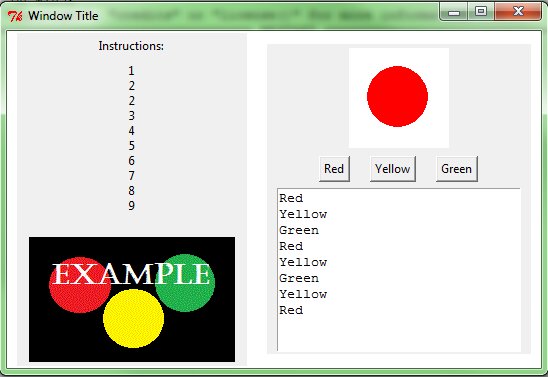Click the Yellow button
This screenshot has height=377, width=548.
[392, 169]
